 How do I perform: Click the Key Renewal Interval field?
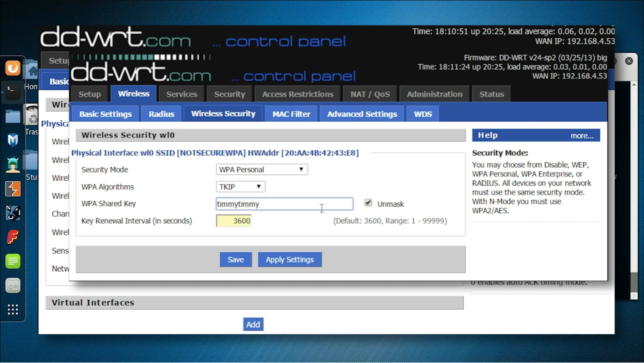[234, 221]
